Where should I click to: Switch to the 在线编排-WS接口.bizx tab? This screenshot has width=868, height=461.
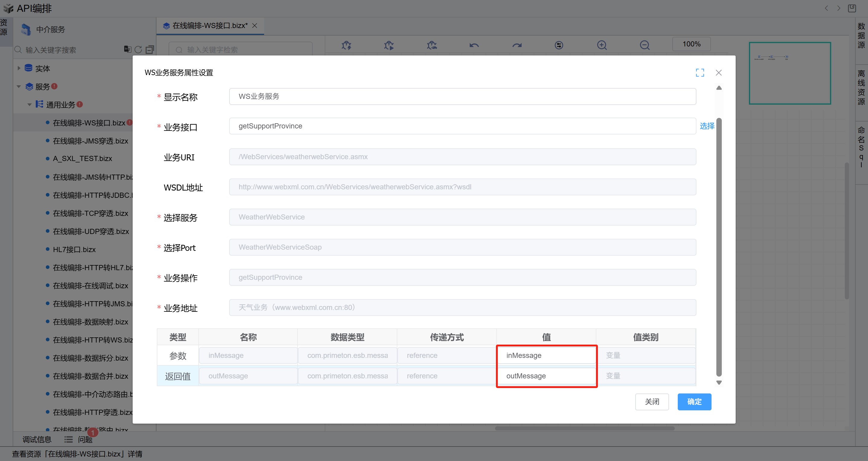209,26
